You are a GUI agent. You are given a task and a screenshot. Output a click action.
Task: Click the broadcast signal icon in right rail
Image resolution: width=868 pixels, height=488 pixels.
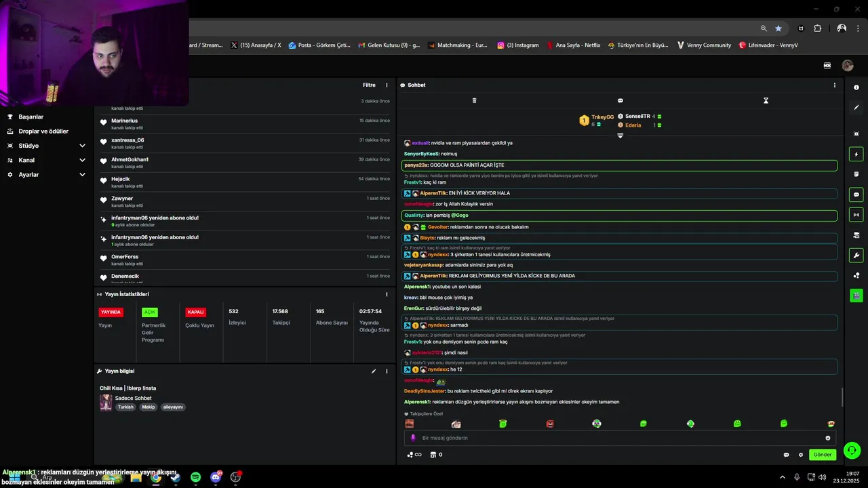[x=856, y=215]
